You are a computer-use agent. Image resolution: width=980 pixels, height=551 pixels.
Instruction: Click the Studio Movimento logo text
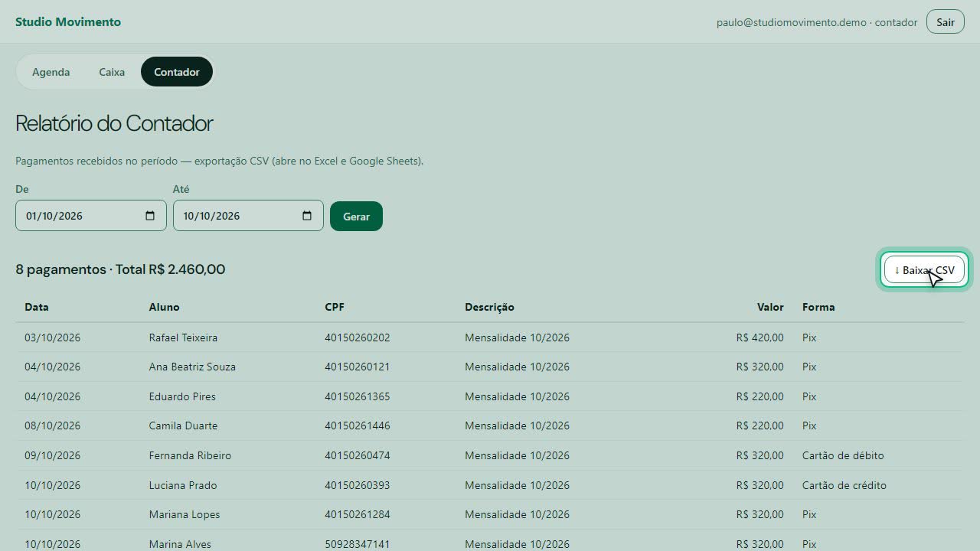coord(68,21)
